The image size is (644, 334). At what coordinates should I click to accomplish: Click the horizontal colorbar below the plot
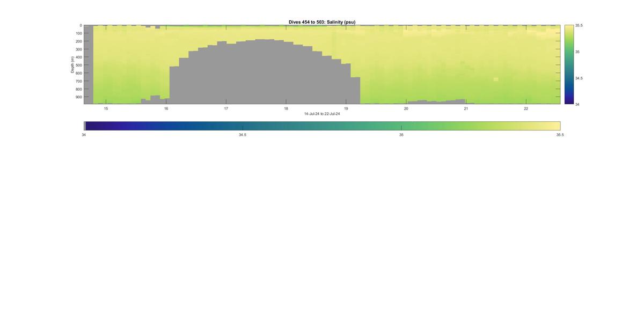pos(322,126)
